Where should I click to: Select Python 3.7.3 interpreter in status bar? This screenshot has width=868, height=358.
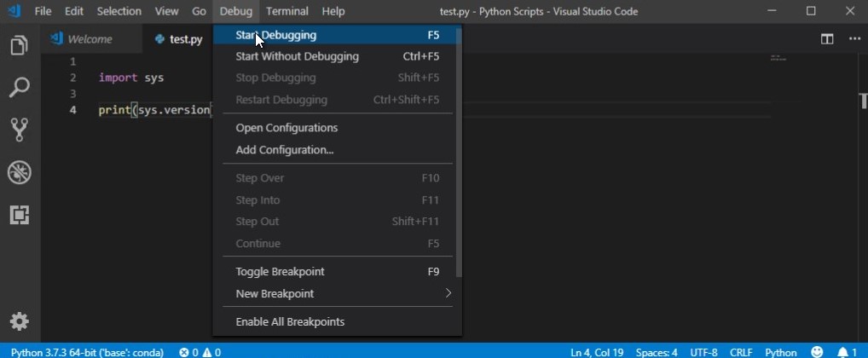click(x=87, y=353)
